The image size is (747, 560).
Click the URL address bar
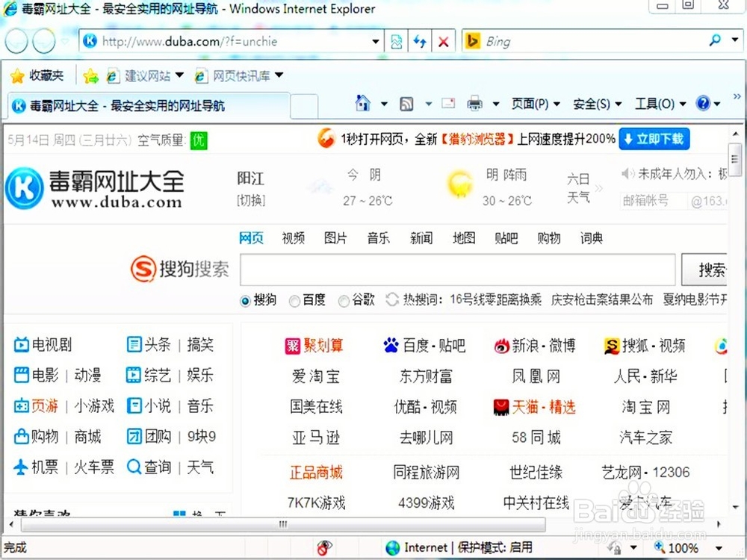pyautogui.click(x=233, y=41)
